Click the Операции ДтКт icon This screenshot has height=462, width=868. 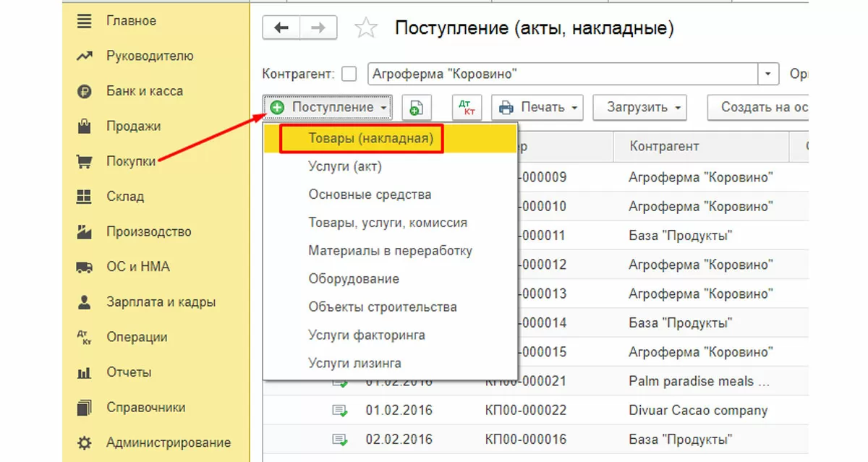click(85, 337)
